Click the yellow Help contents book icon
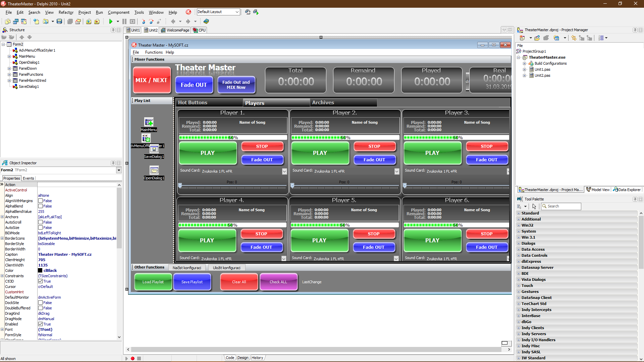 point(206,21)
